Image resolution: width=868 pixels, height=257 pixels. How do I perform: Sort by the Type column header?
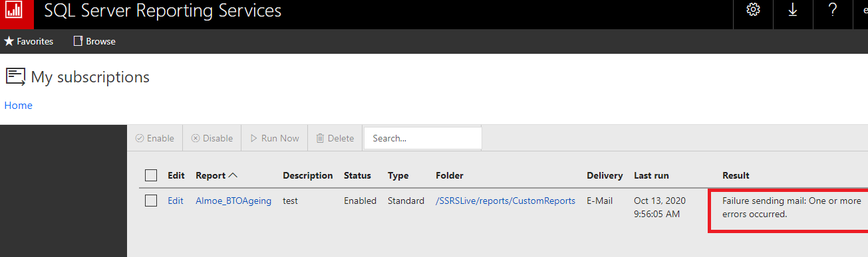pyautogui.click(x=398, y=175)
